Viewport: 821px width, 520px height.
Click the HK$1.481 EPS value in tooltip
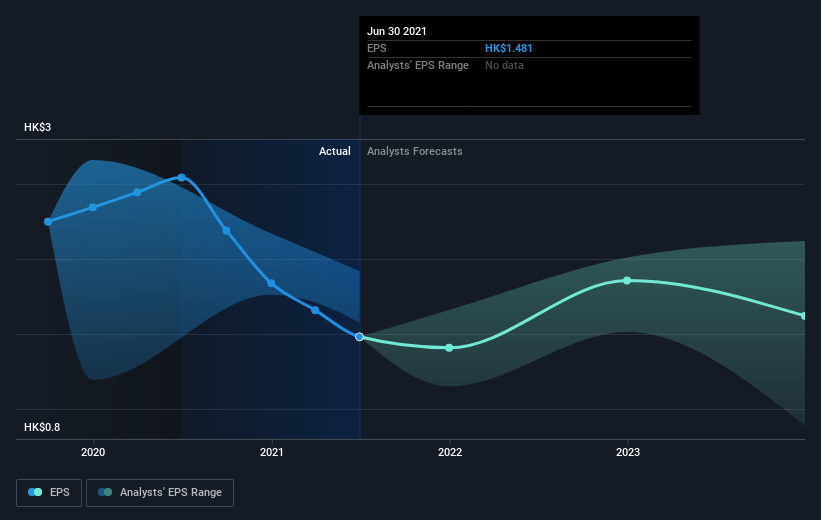[508, 48]
